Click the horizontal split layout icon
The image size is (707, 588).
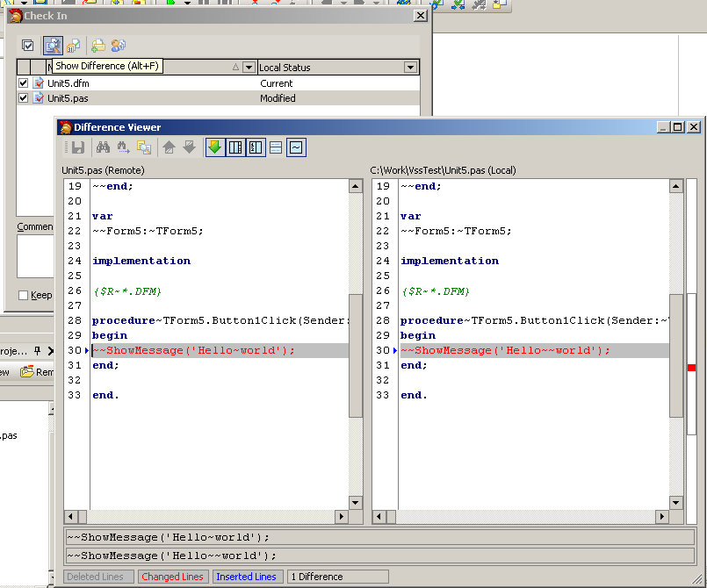click(276, 147)
